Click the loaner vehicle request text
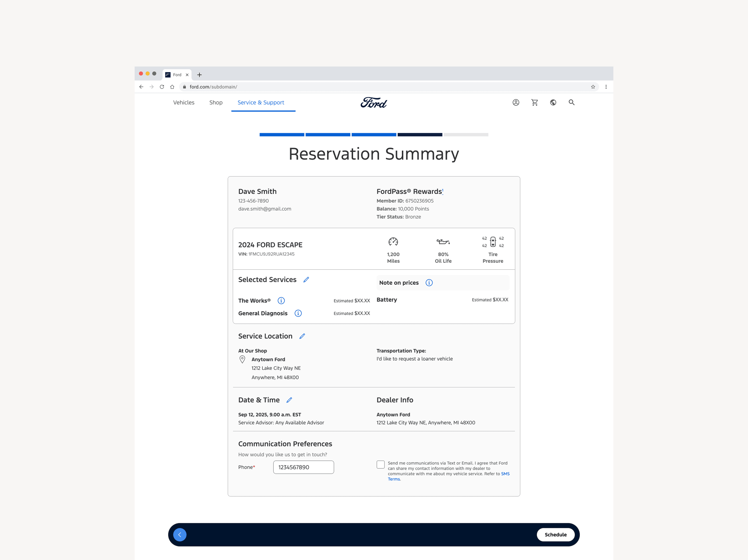This screenshot has width=748, height=560. click(x=415, y=359)
